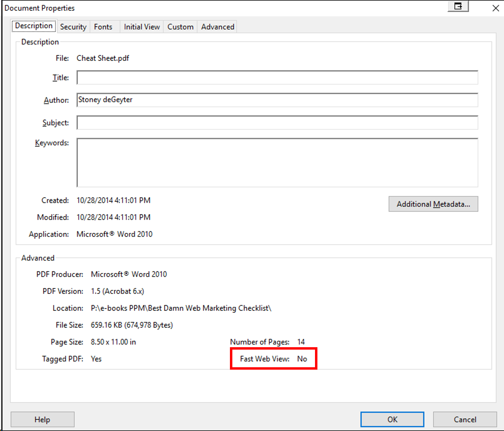Viewport: 504px width, 431px height.
Task: Click the highlighted Fast Web View value
Action: coord(302,358)
